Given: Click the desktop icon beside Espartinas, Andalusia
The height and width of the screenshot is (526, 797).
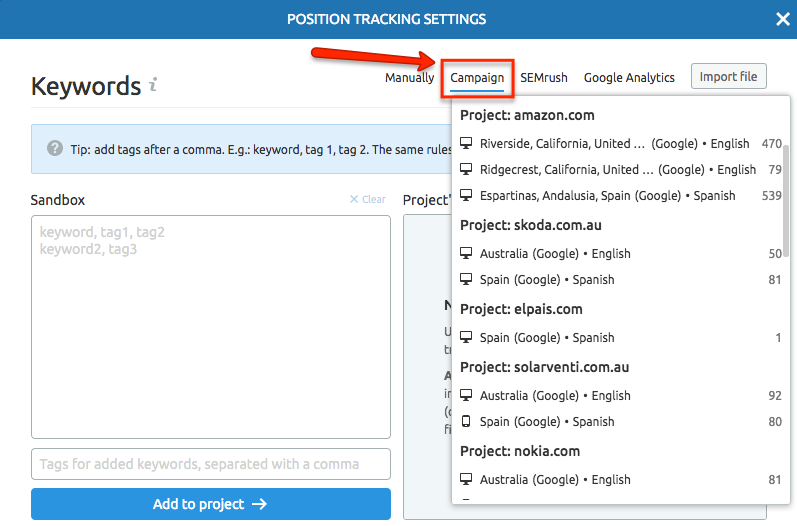Looking at the screenshot, I should (x=466, y=195).
